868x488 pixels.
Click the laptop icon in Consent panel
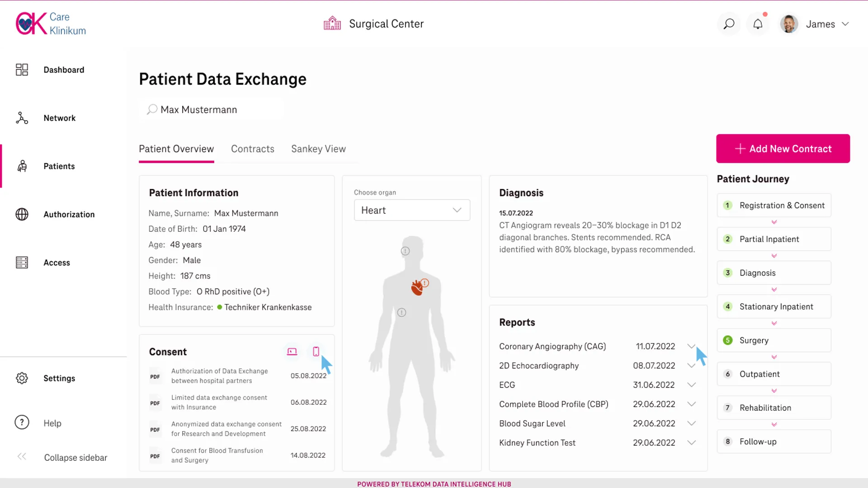point(292,352)
